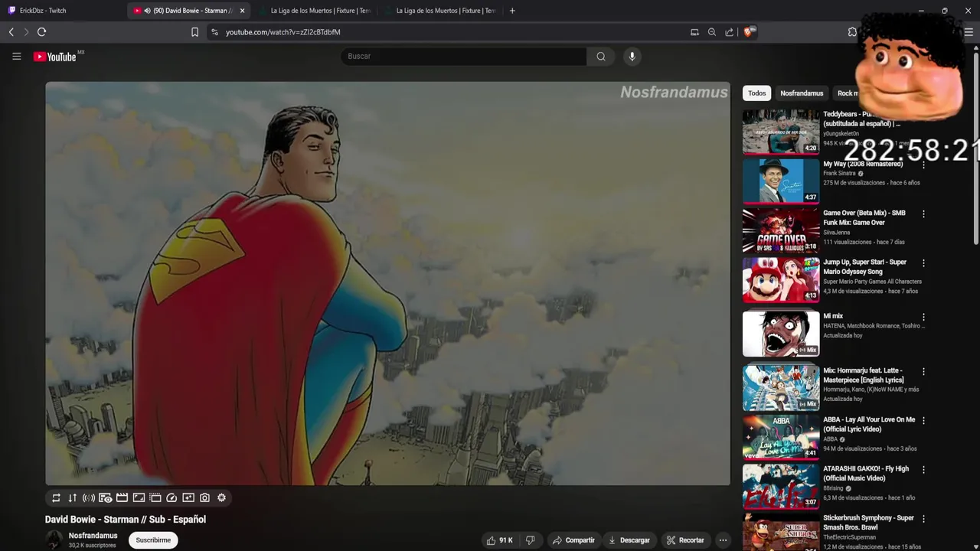Click the resize player icon in video toolbar
Screen dimensions: 980x551
coord(139,497)
